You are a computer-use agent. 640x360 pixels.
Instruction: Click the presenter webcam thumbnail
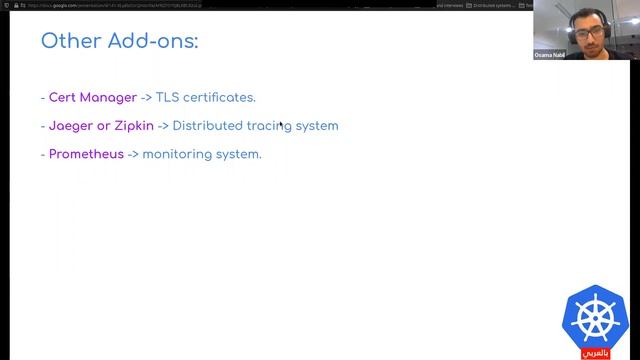[x=587, y=30]
